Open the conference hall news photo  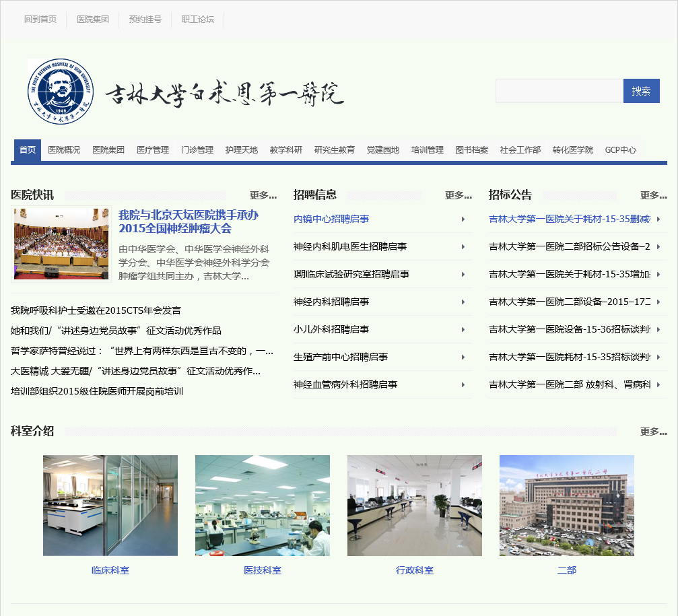[x=61, y=244]
